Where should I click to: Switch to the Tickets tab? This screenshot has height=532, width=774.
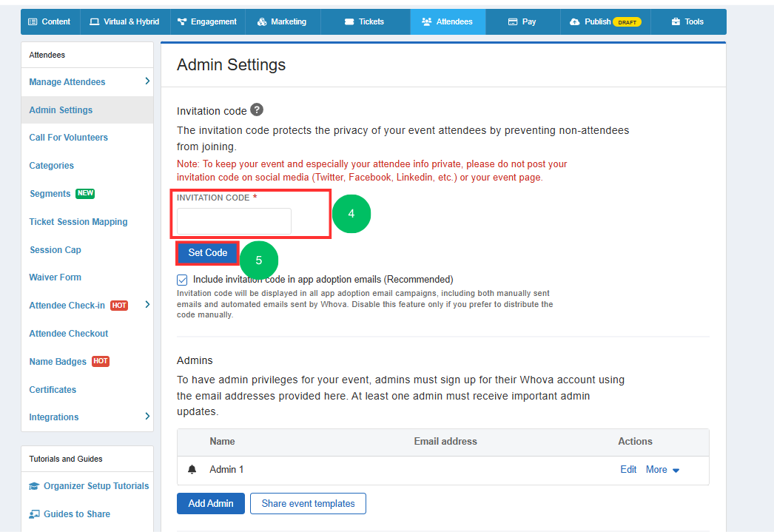point(365,22)
